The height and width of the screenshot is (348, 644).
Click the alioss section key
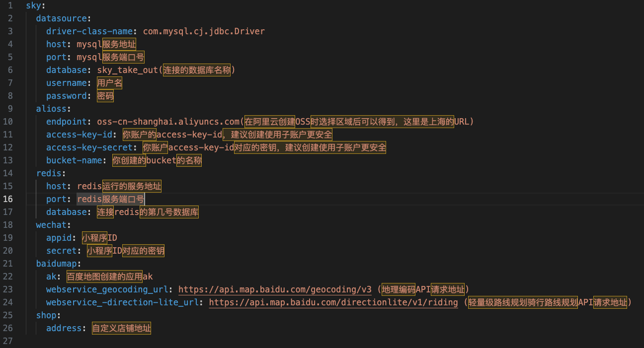tap(51, 108)
